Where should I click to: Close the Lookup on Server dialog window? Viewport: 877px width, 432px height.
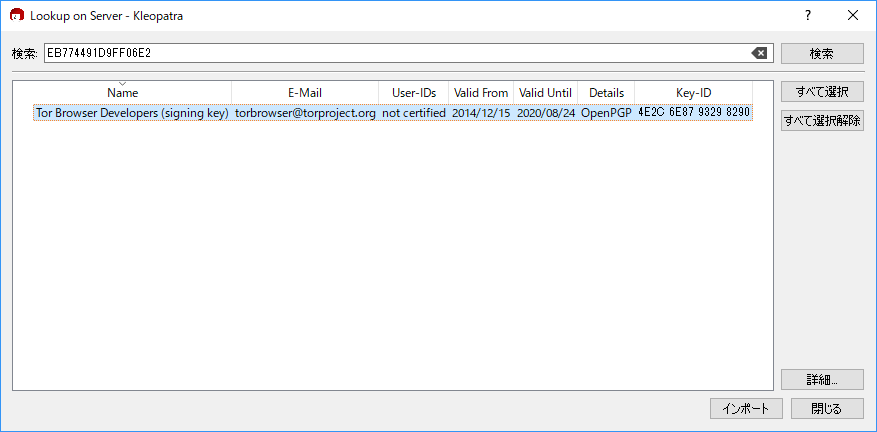click(x=852, y=16)
